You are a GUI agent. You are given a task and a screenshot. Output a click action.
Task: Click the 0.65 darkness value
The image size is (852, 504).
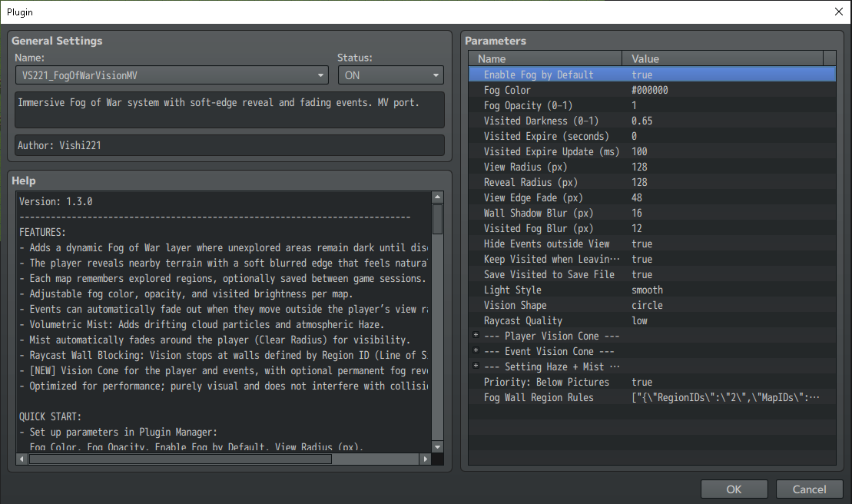[x=641, y=121]
